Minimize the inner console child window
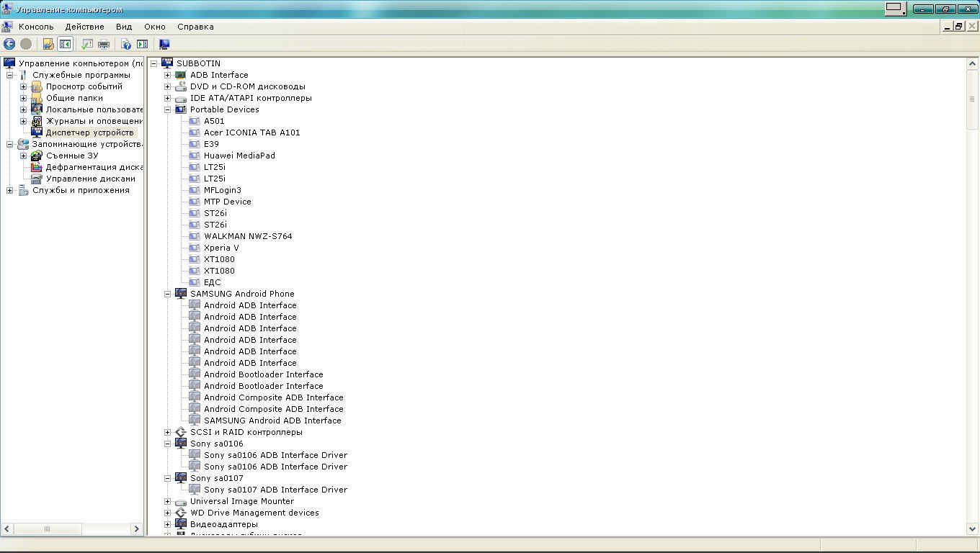 click(x=947, y=27)
